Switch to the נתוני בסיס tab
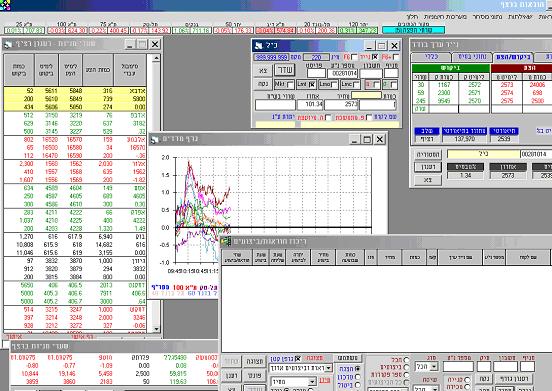Screen dimensions: 552x391 click(472, 57)
